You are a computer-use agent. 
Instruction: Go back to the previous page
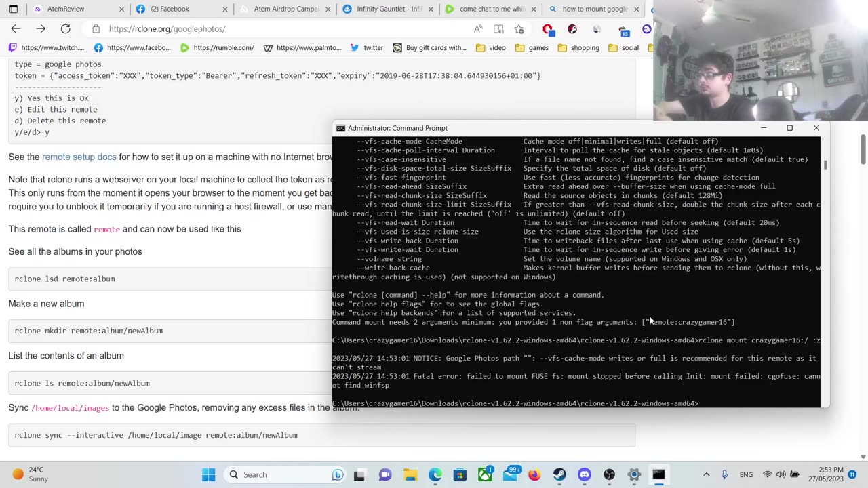click(16, 28)
